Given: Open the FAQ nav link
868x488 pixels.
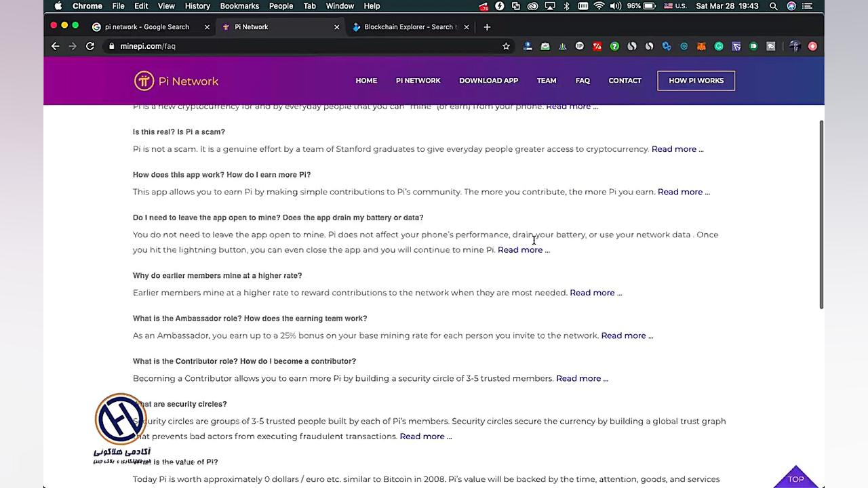Looking at the screenshot, I should 583,81.
